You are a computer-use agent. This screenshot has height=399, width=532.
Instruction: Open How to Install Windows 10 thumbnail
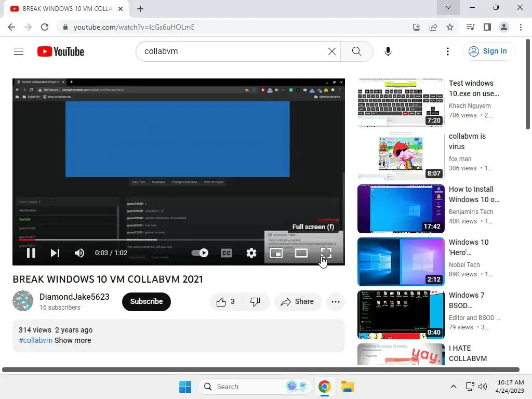[x=401, y=209]
